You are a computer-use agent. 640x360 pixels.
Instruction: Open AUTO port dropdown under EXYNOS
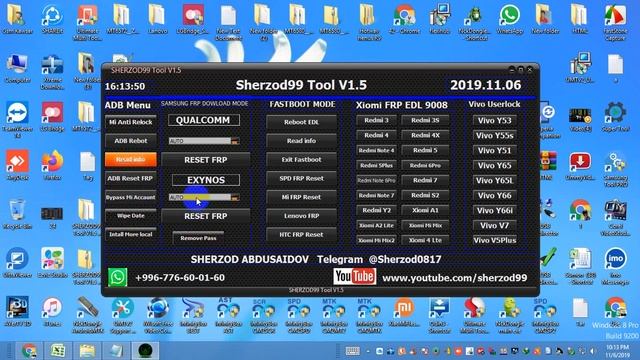[x=204, y=197]
